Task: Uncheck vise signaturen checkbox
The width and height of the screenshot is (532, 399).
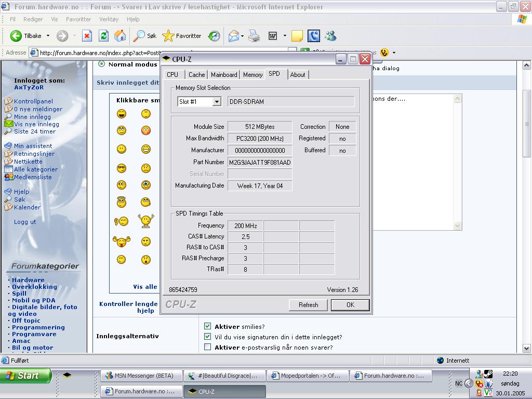Action: click(x=208, y=337)
